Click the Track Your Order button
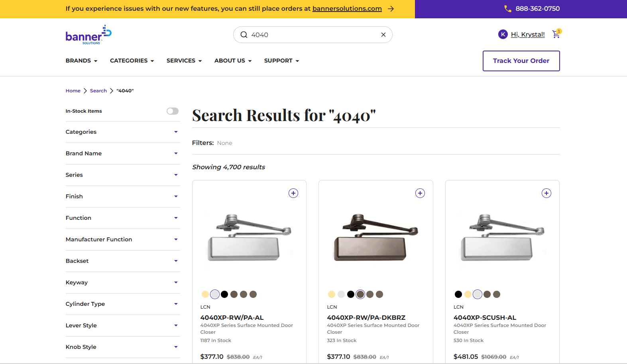 tap(521, 61)
